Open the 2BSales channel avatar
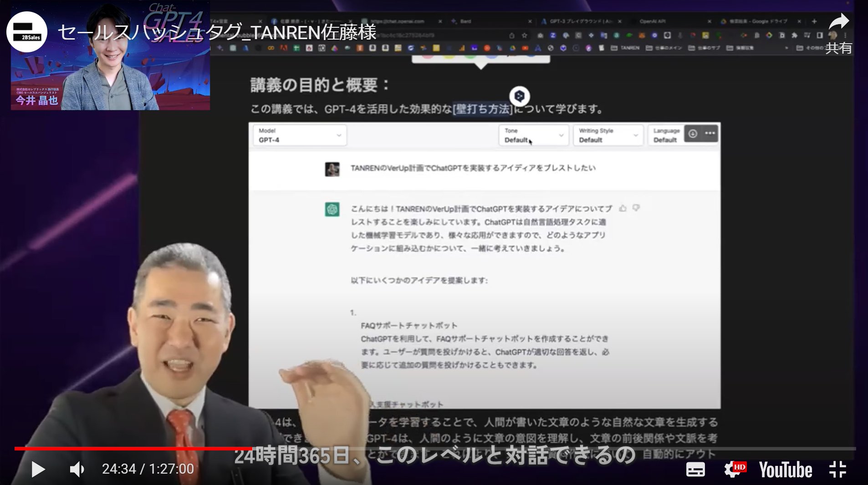Screen dimensions: 868x485 pyautogui.click(x=27, y=32)
